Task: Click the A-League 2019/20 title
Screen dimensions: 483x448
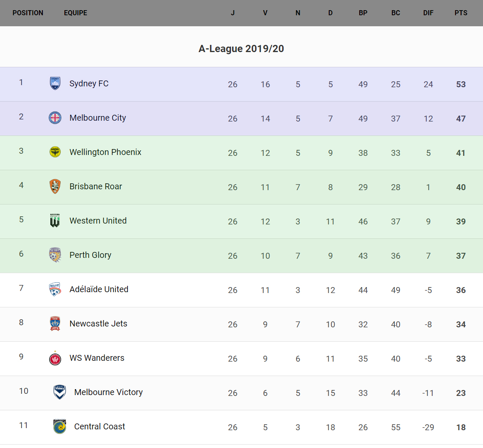Action: click(x=241, y=49)
